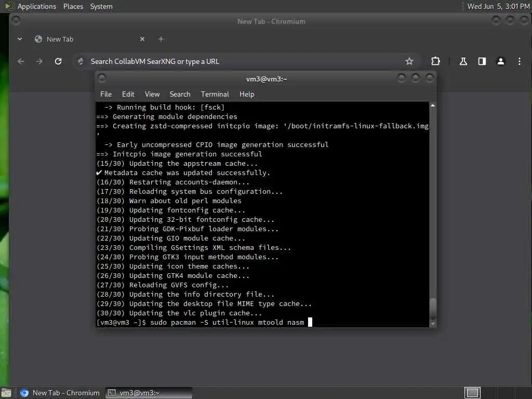Click the line '(30/30) Updating the vlc plugin cache...'
Viewport: 532px width, 399px height.
pos(179,313)
